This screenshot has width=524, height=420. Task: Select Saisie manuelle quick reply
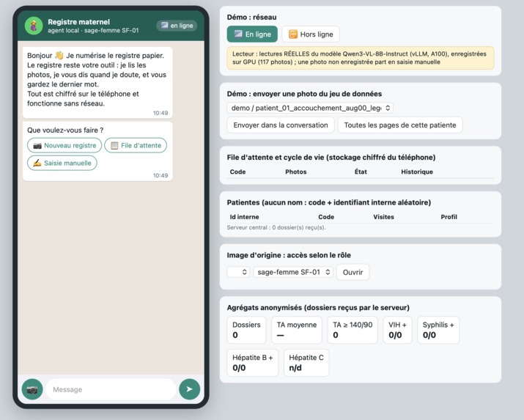point(62,163)
